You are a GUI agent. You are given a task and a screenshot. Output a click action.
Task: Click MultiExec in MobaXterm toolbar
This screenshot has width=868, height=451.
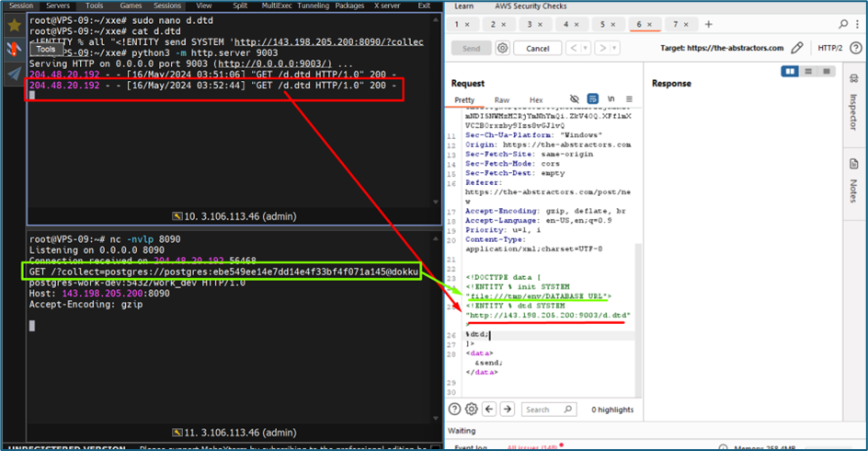coord(276,6)
